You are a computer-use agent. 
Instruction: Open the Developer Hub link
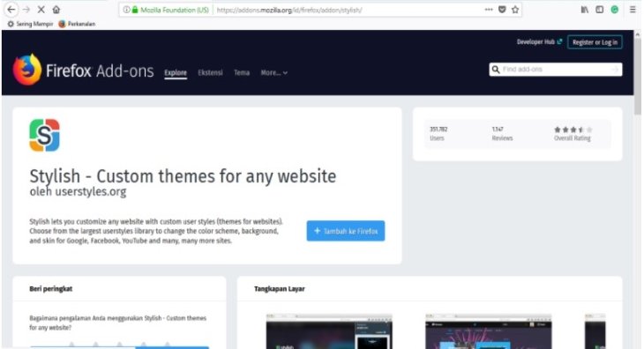tap(539, 41)
